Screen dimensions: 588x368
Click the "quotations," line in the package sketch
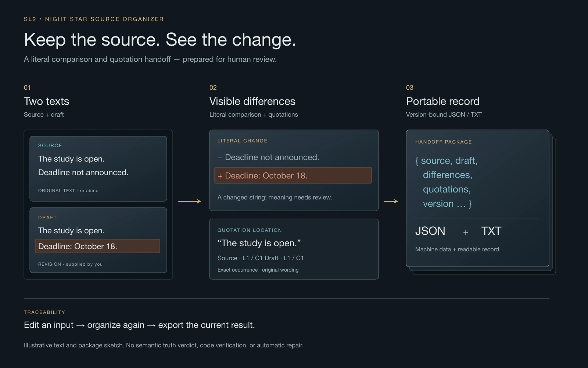[x=447, y=190]
